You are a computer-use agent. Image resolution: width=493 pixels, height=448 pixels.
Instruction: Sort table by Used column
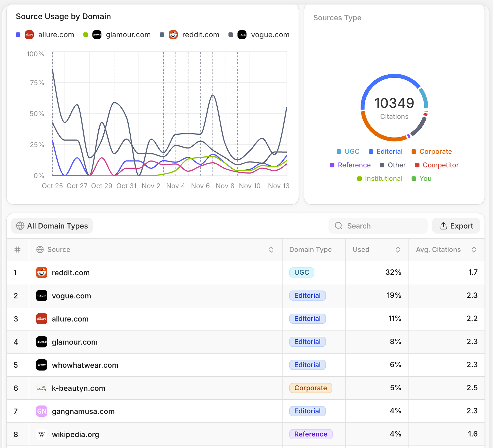397,250
